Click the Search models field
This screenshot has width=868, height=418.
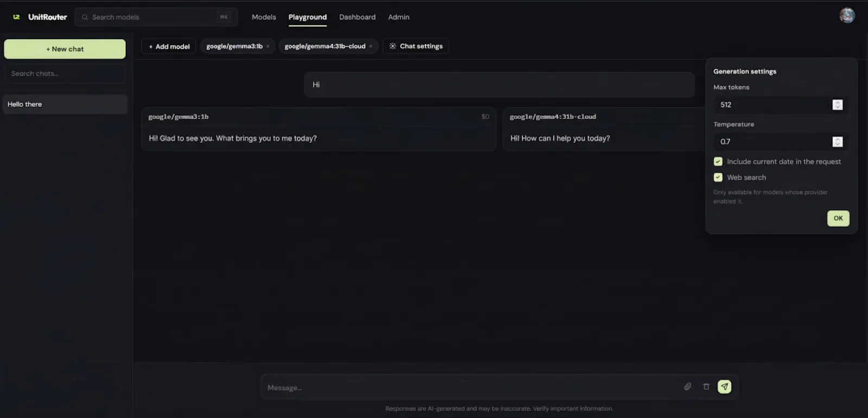(x=156, y=17)
